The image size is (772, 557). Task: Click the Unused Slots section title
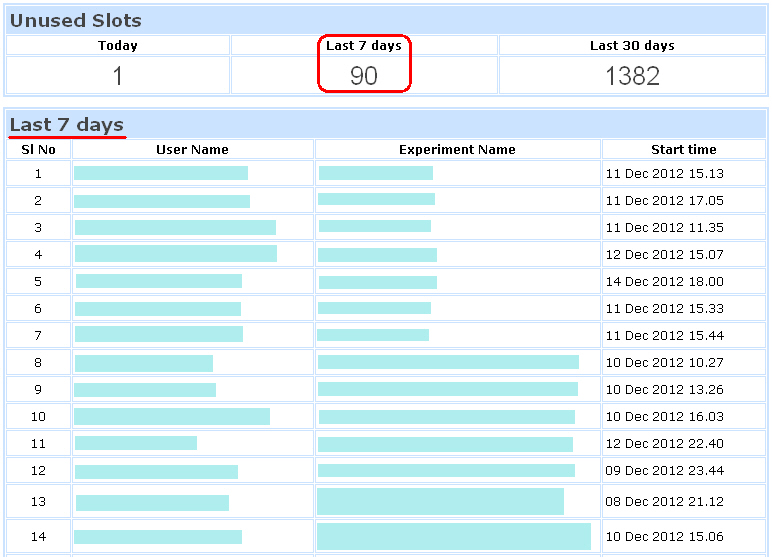click(76, 20)
